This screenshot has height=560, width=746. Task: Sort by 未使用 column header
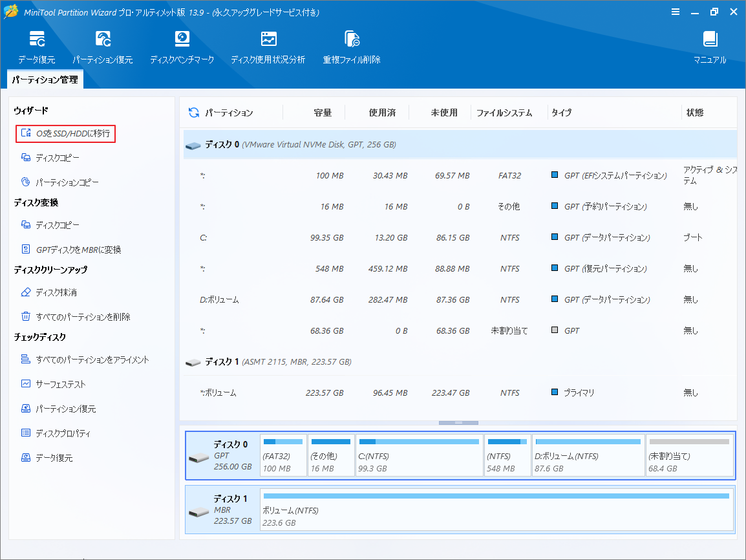coord(444,113)
